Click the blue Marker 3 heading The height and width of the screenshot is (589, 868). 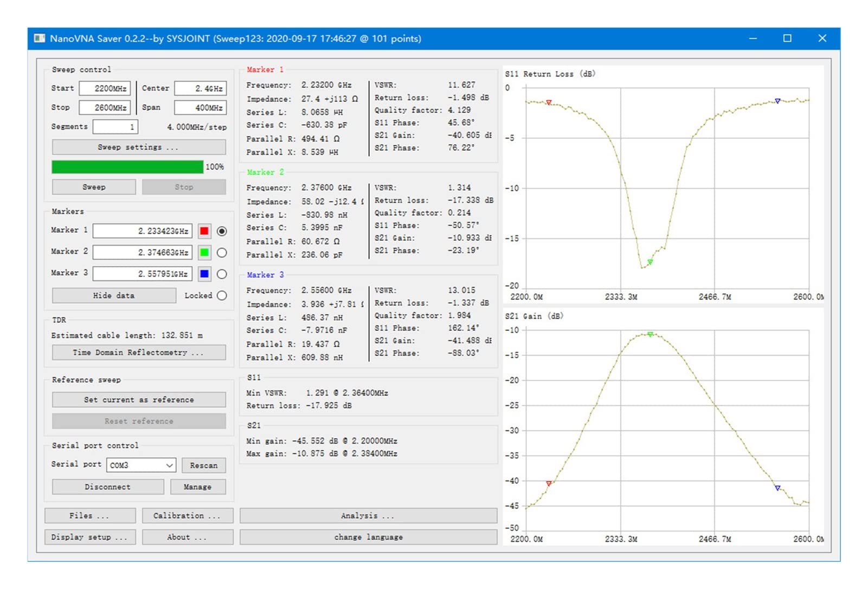(x=265, y=275)
